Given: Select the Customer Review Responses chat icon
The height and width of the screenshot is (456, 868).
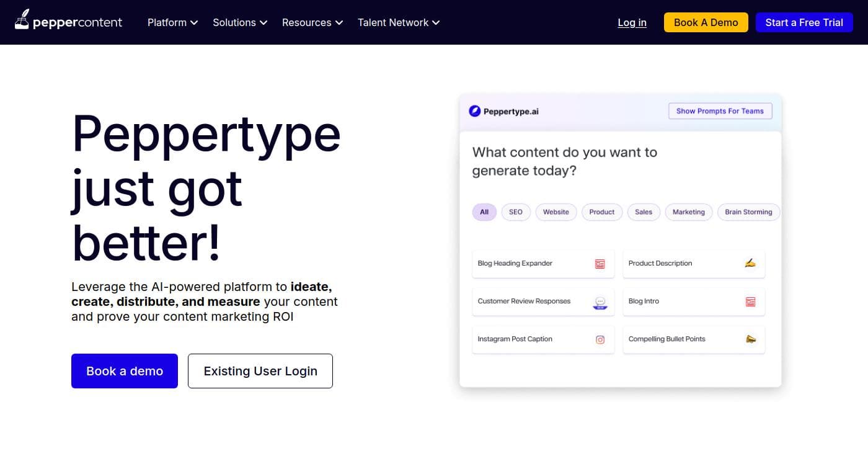Looking at the screenshot, I should point(600,302).
